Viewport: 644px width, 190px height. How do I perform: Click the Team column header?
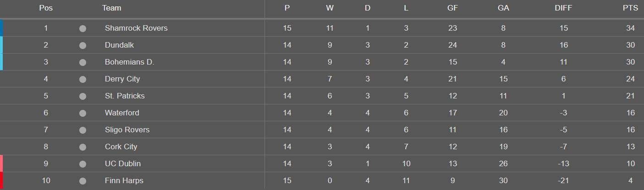[x=111, y=8]
